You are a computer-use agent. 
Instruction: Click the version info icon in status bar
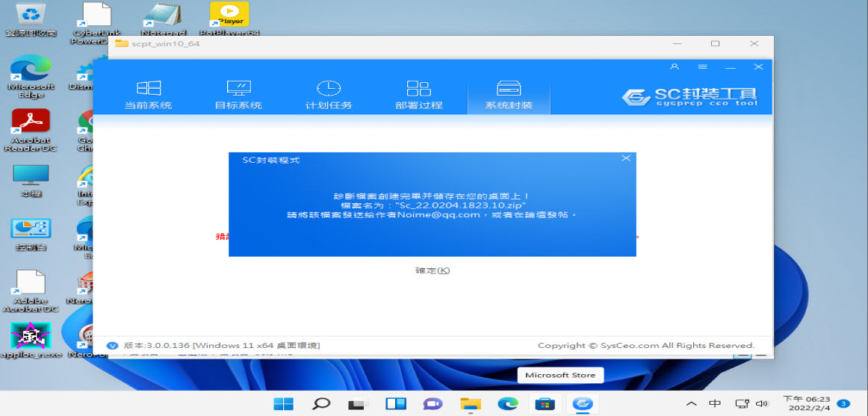coord(112,345)
